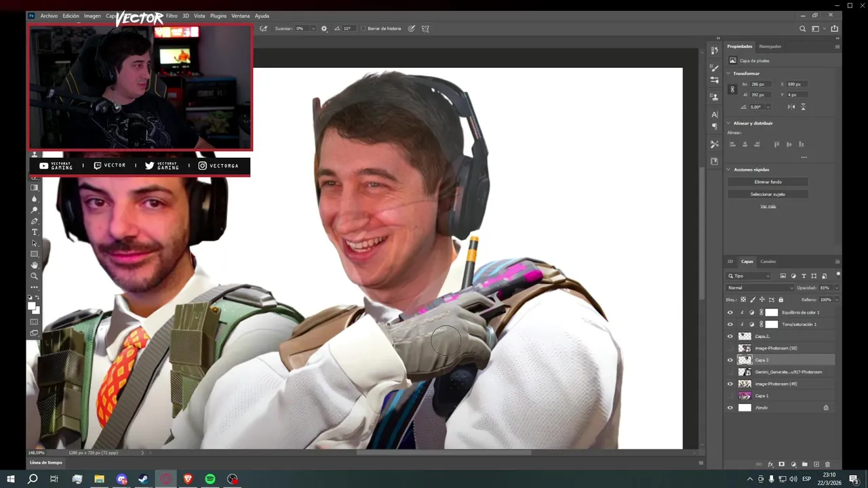Hide the Fondo layer

(730, 407)
